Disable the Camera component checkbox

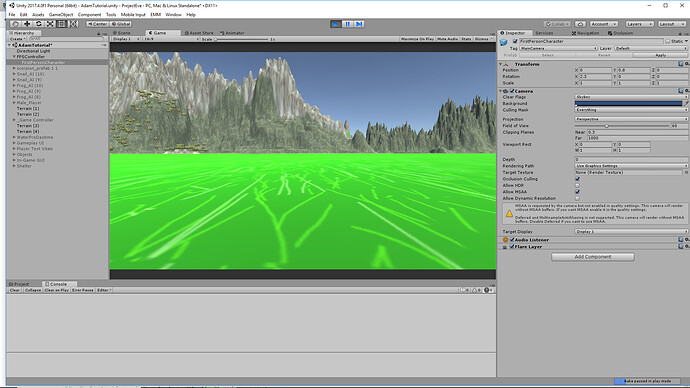(512, 91)
